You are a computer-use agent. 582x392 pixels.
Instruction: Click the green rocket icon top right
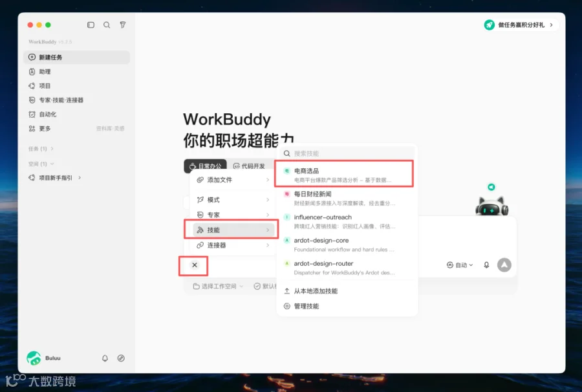coord(490,25)
